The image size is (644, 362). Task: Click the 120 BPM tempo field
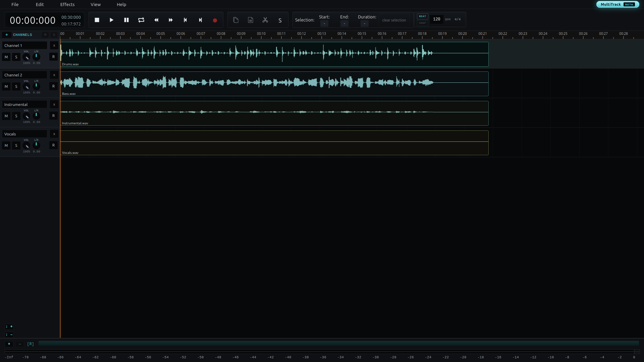coord(437,19)
